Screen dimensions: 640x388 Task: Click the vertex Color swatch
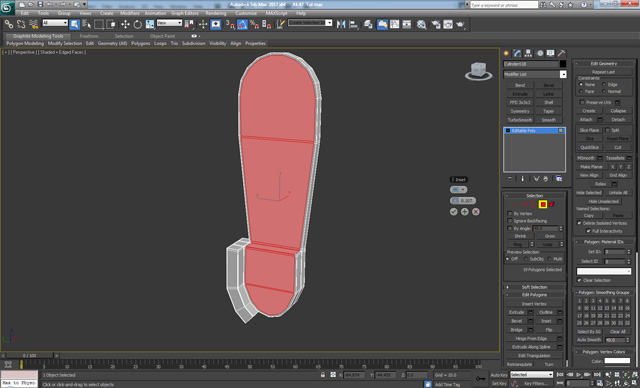617,361
